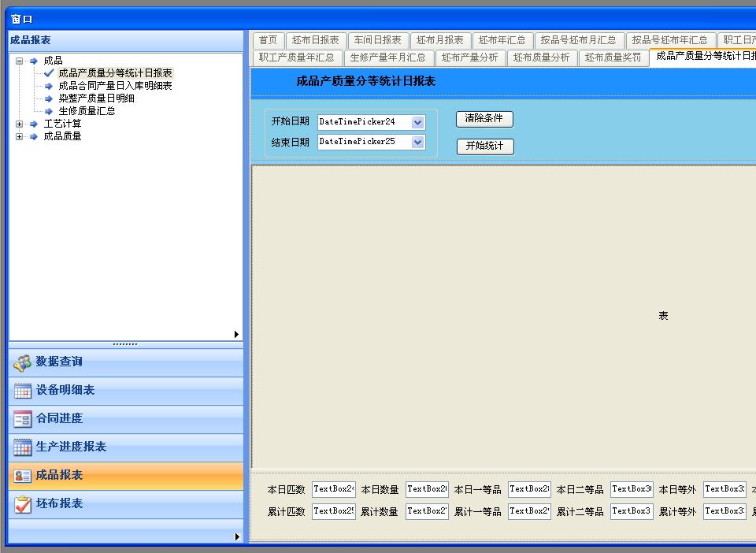756x553 pixels.
Task: Select the 坯布质量分析 tab
Action: click(x=542, y=58)
